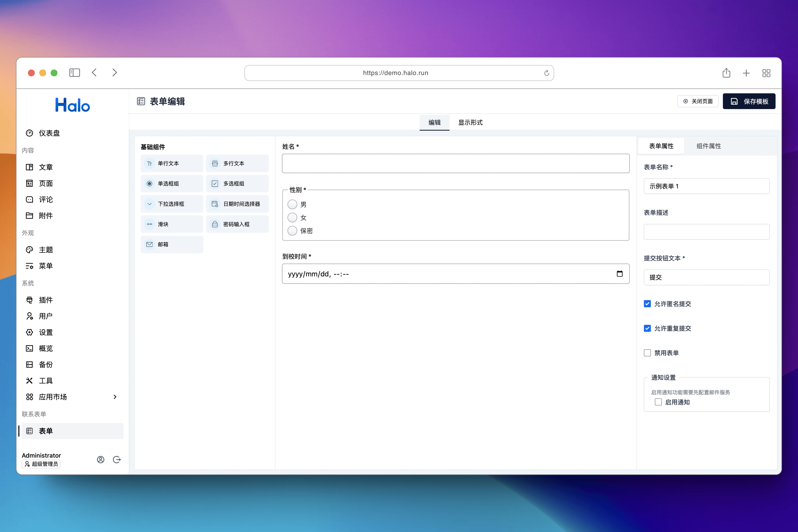Screen dimensions: 798x532
Task: Open the 仪表盘 dashboard icon
Action: coord(30,133)
